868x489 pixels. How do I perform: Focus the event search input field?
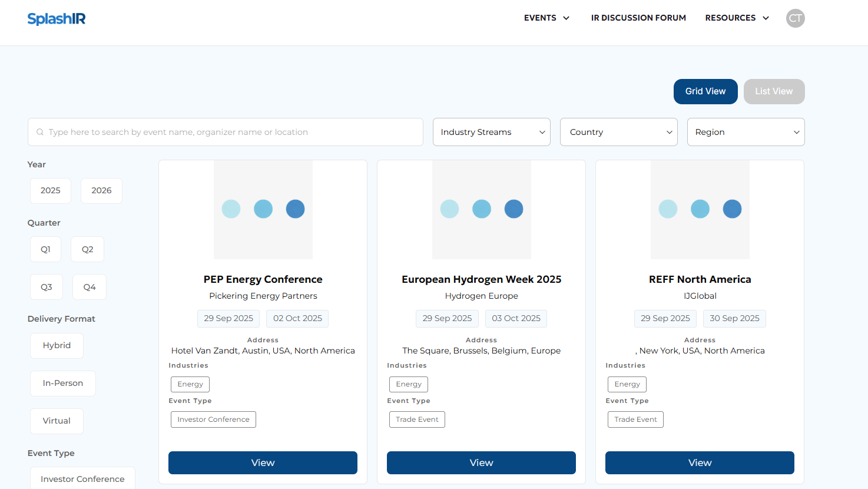(x=226, y=132)
